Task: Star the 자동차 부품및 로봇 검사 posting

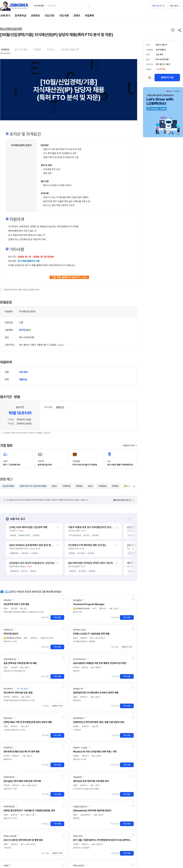Action: [x=117, y=527]
